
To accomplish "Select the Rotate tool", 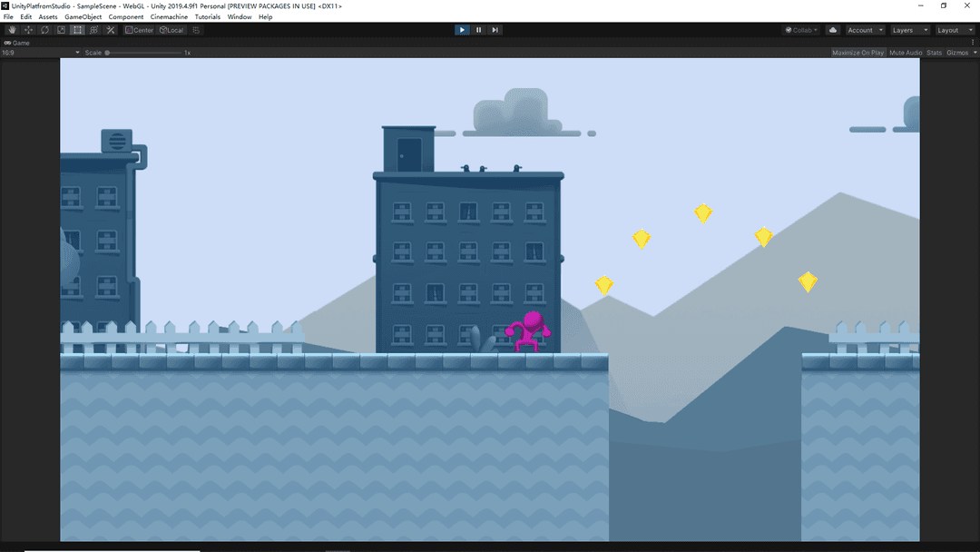I will [x=44, y=30].
